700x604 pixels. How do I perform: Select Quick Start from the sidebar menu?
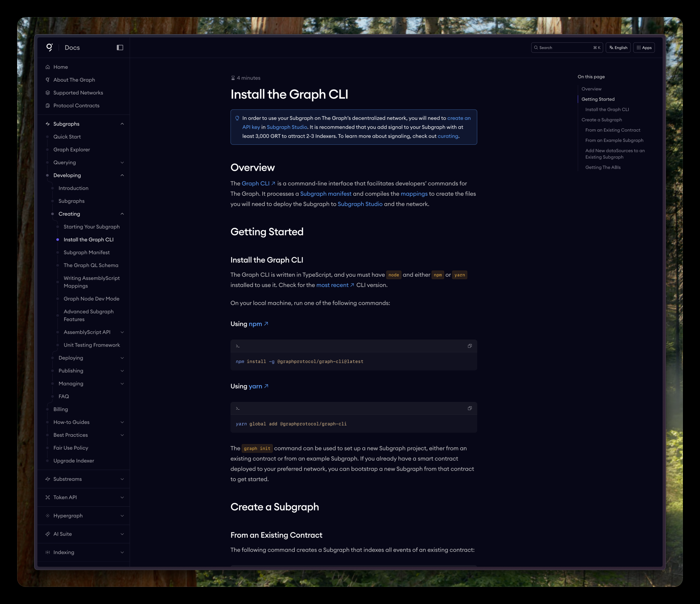click(67, 137)
